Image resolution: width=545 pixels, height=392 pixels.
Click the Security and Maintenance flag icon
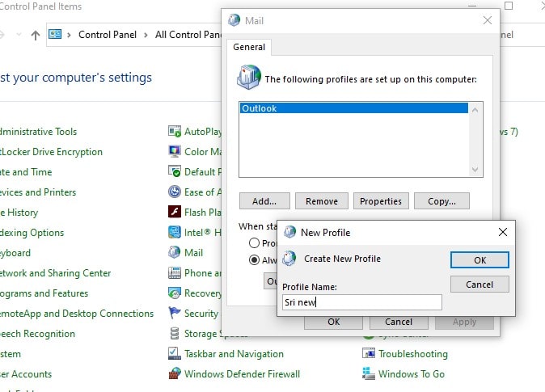pyautogui.click(x=175, y=313)
